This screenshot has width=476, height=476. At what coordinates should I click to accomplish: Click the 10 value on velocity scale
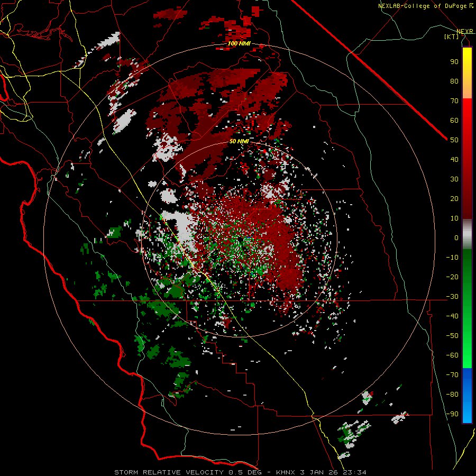[454, 218]
